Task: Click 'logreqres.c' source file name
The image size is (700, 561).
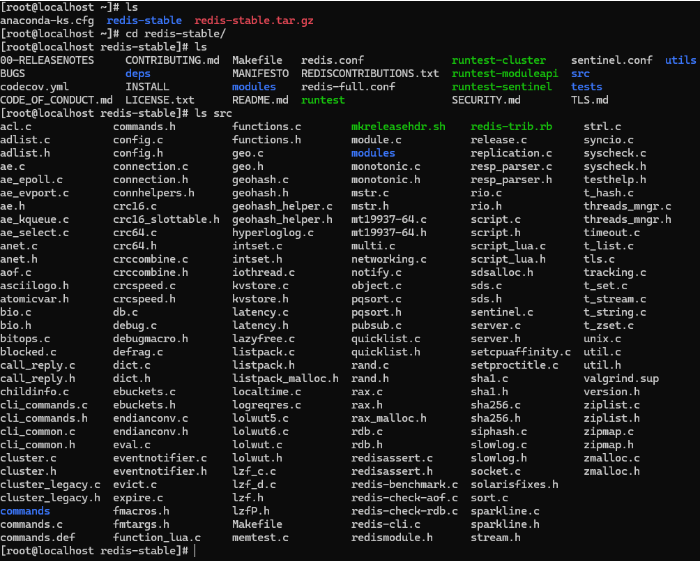Action: coord(267,405)
